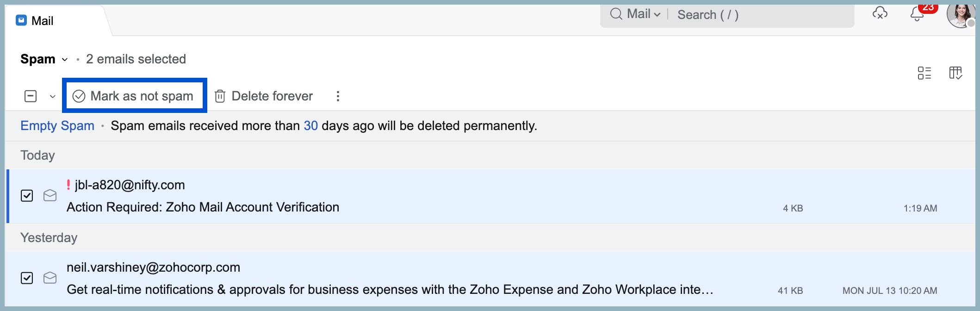This screenshot has height=311, width=980.
Task: Click the envelope icon for jbl-a820@nifty.com
Action: pos(50,196)
